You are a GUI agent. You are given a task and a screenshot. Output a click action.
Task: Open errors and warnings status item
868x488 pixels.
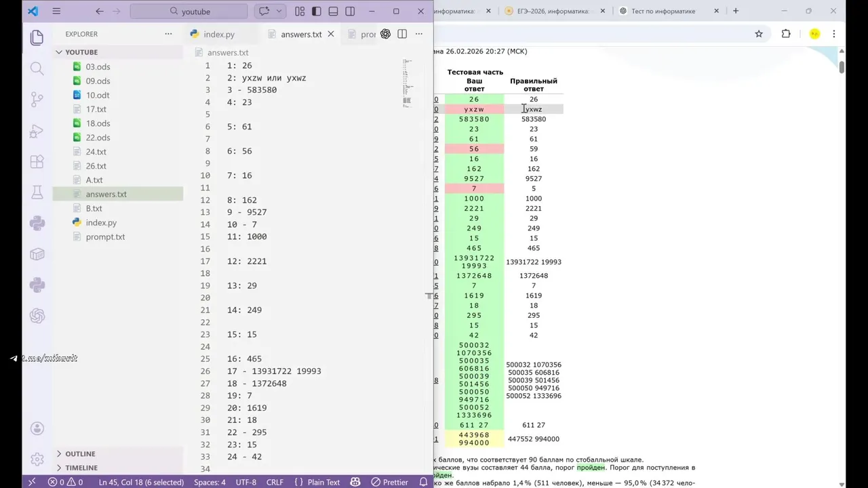(65, 482)
